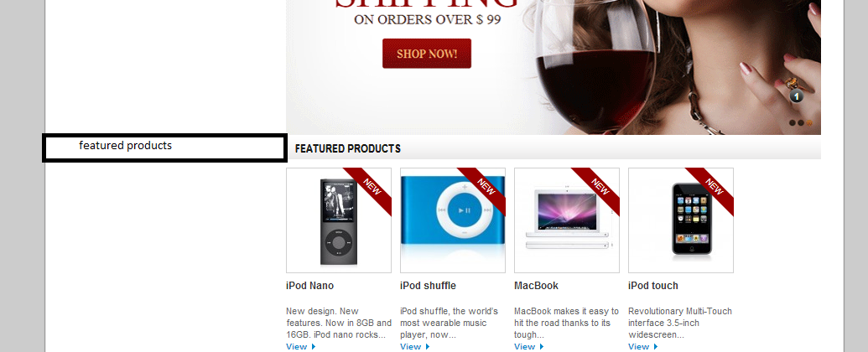
Task: Click the View arrow under iPod touch
Action: click(x=656, y=346)
